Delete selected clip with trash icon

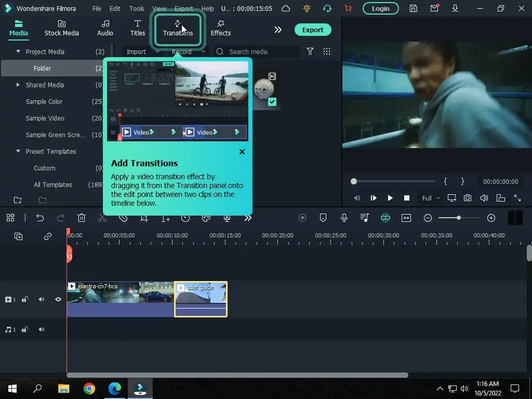click(x=82, y=218)
